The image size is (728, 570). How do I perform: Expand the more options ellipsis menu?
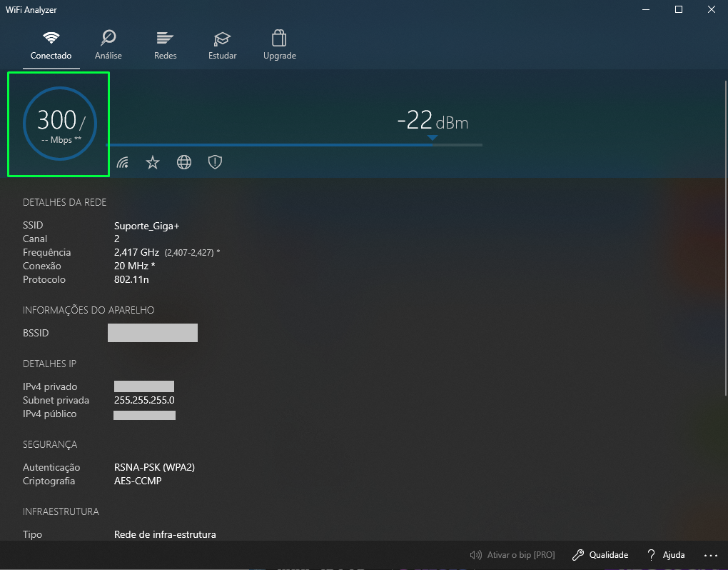tap(710, 555)
